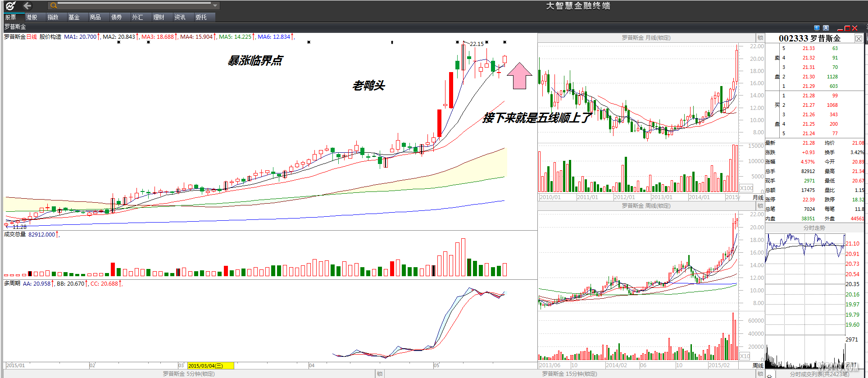The image size is (868, 378).
Task: Click into the stock search input field
Action: click(x=135, y=6)
